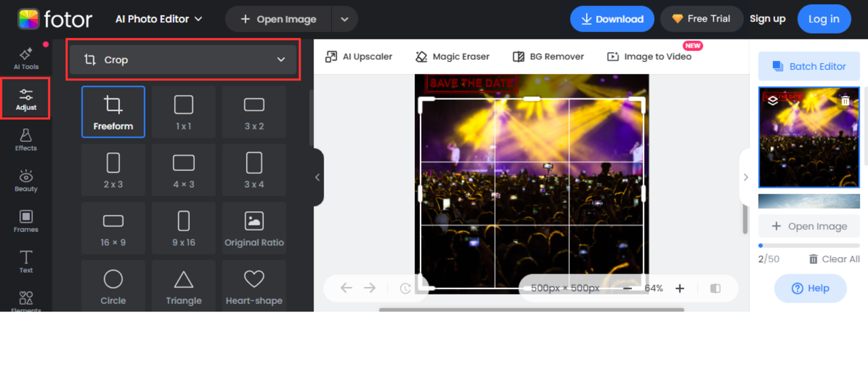Collapse the left tool panel arrow

coord(317,177)
